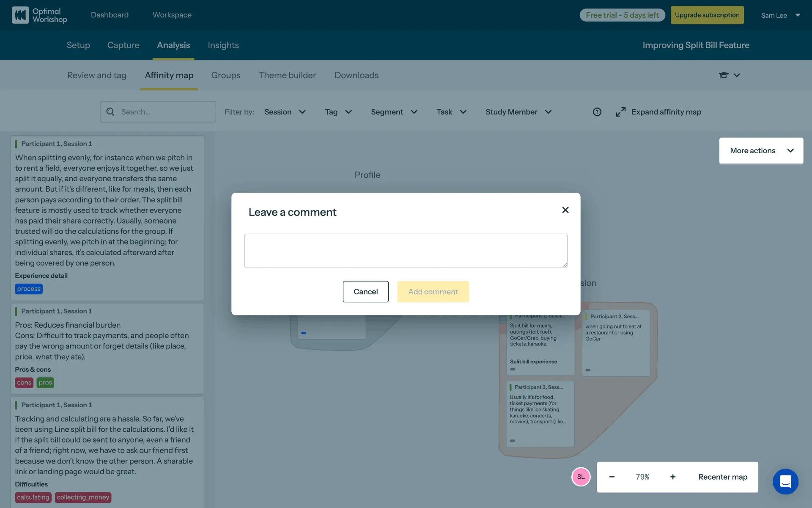Open the More actions dropdown

pos(761,151)
